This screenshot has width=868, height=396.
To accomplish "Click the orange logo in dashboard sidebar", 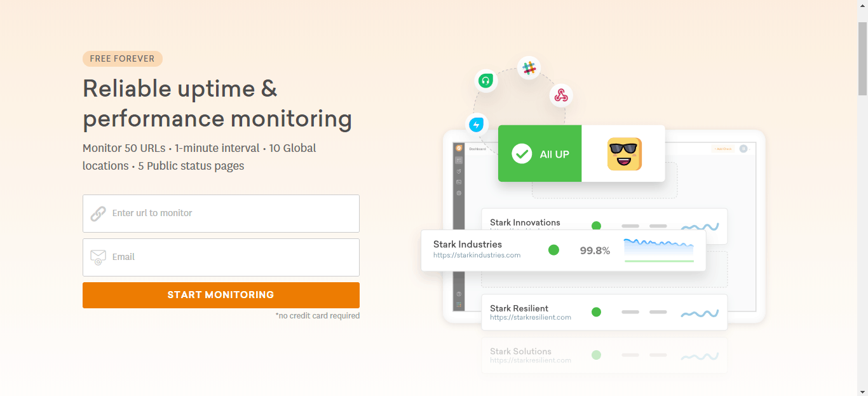I will click(x=459, y=148).
